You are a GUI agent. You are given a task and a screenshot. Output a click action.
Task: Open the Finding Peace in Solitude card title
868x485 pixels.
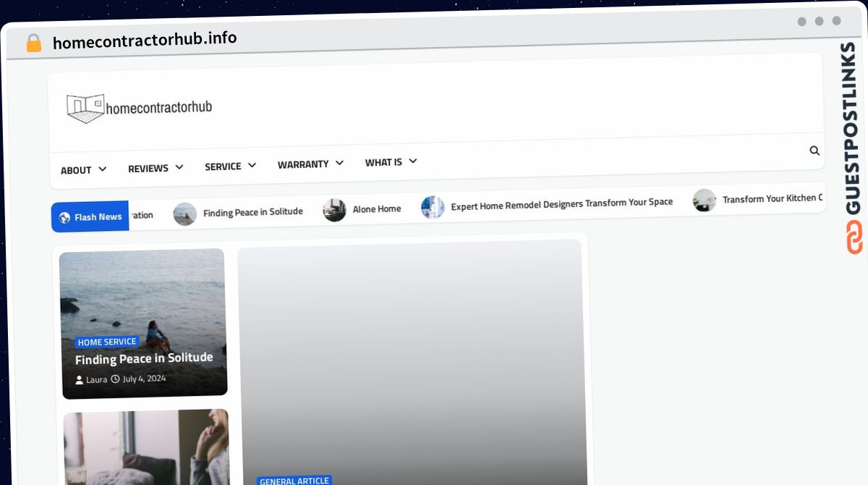tap(144, 358)
